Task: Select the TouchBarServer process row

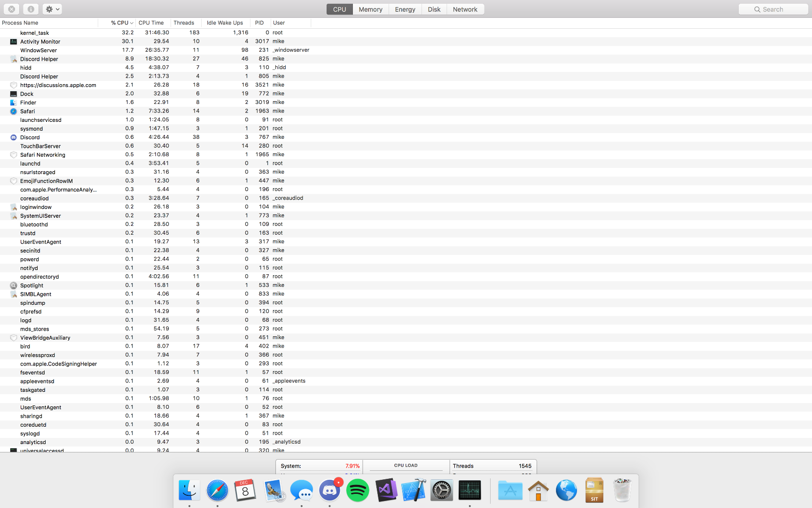Action: point(406,146)
